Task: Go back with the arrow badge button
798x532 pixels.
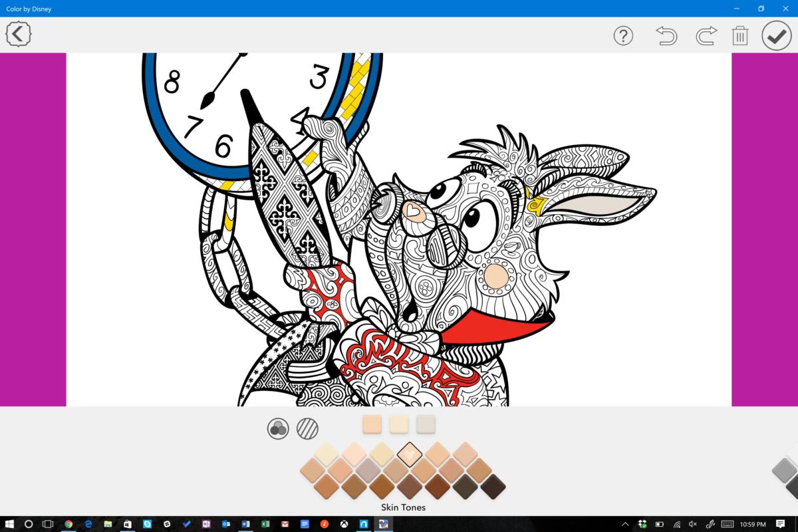Action: [19, 34]
